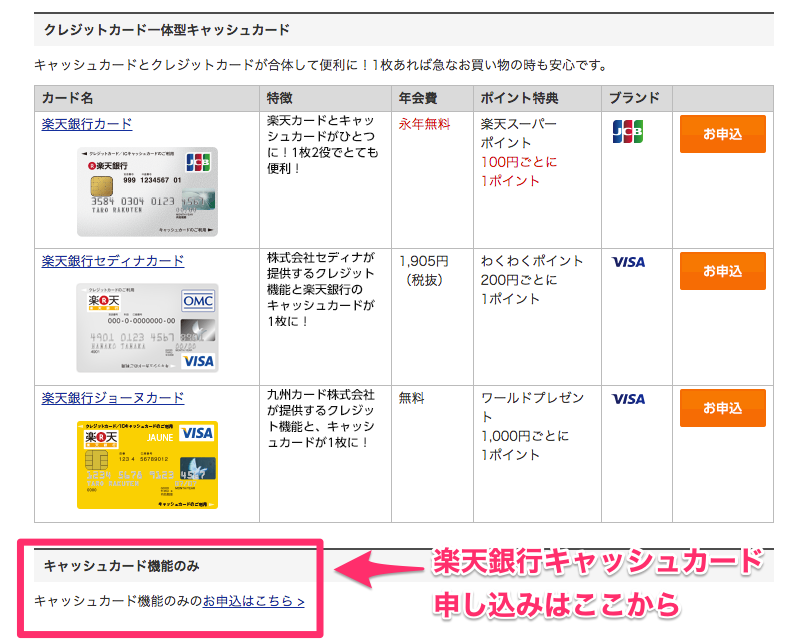Click the ブランド column header

(635, 98)
